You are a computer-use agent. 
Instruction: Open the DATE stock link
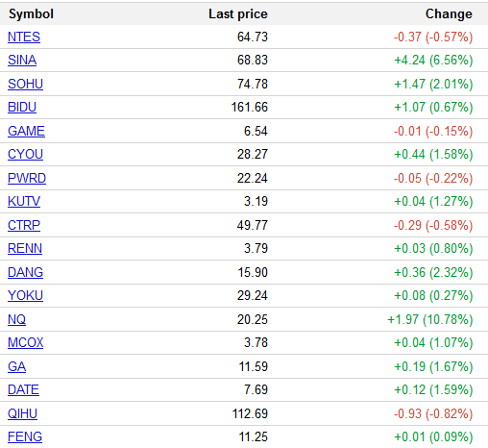pos(23,389)
